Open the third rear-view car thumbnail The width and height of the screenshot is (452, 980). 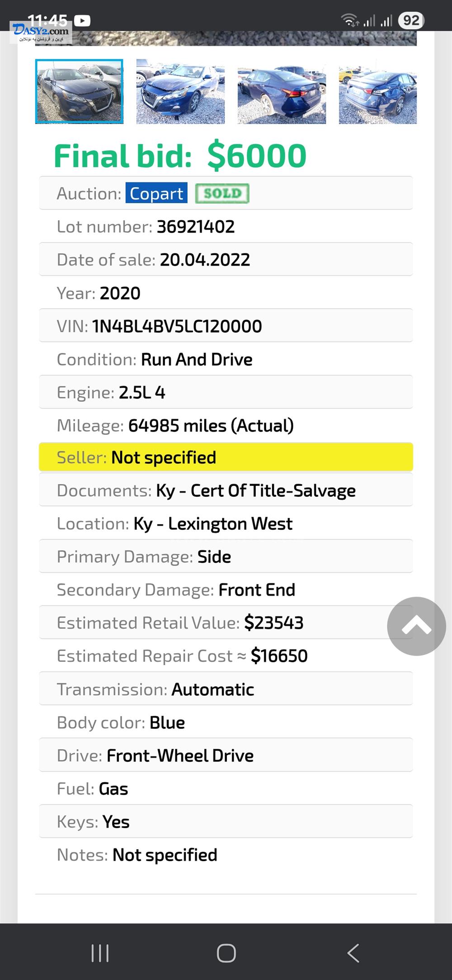282,91
